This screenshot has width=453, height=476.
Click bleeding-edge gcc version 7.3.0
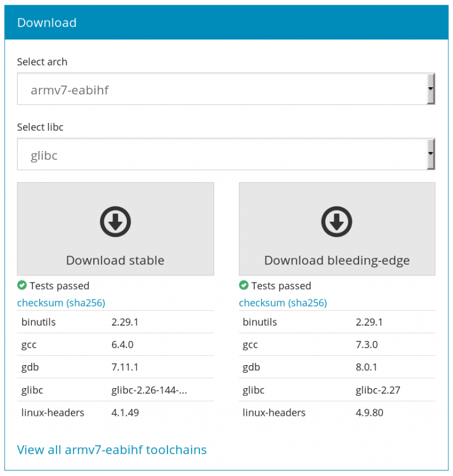pyautogui.click(x=367, y=344)
